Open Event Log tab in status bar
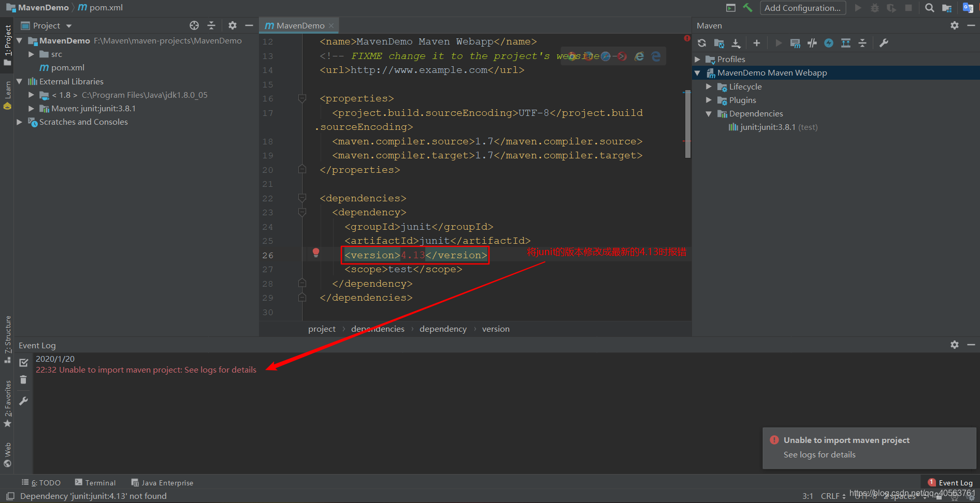The height and width of the screenshot is (503, 980). [950, 482]
